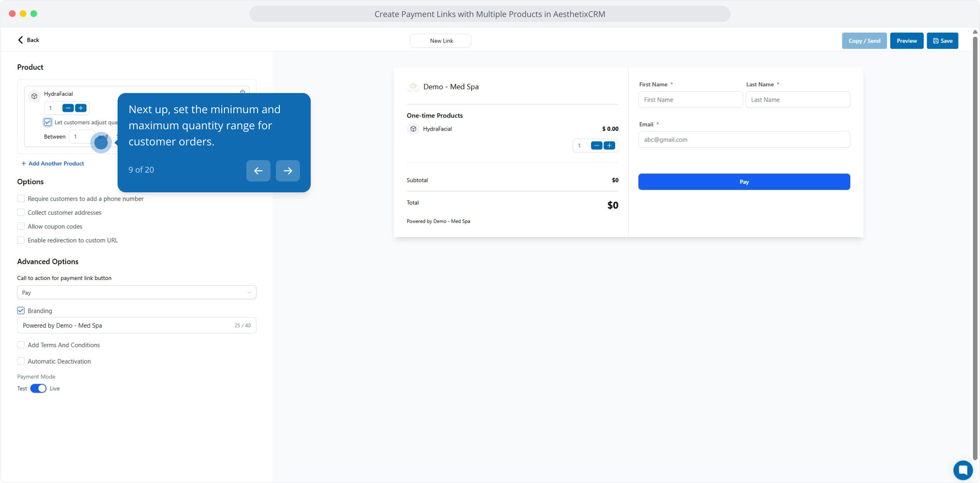Open the Preview button
The image size is (980, 483).
tap(906, 41)
